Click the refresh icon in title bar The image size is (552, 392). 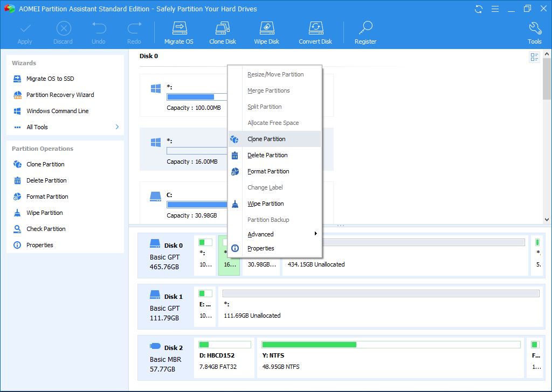[478, 9]
